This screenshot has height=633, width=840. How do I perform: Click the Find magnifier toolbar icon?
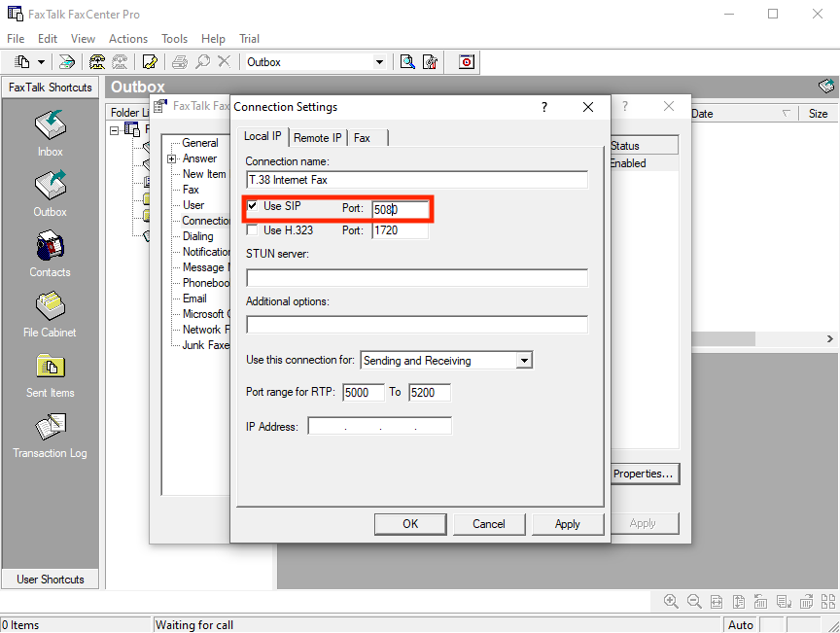tap(202, 62)
